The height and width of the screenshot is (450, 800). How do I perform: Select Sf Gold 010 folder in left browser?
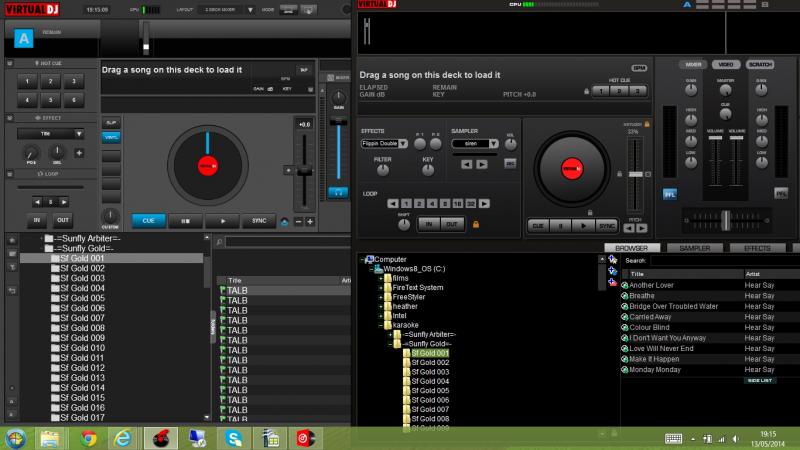pyautogui.click(x=82, y=348)
